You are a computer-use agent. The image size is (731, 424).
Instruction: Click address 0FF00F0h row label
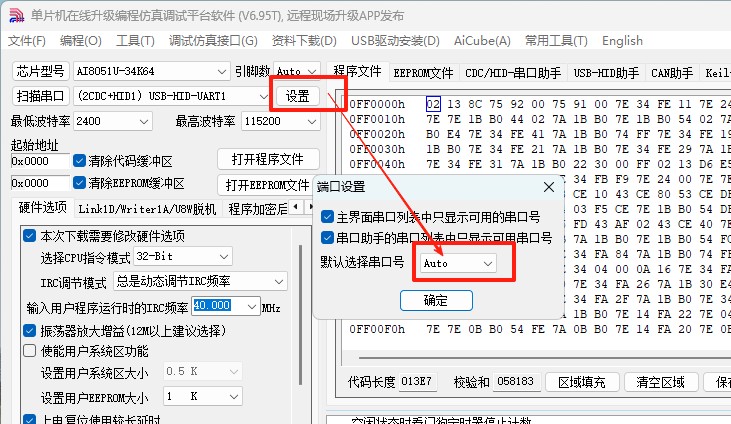[x=377, y=329]
